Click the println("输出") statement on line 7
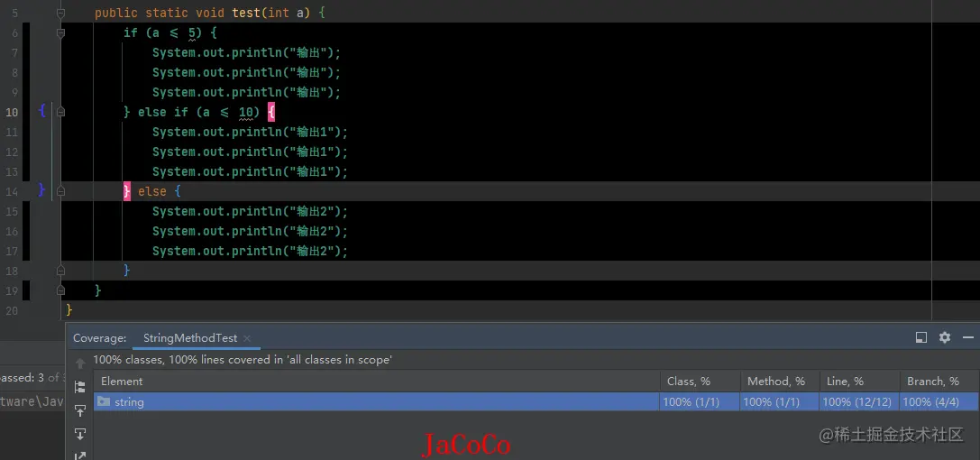This screenshot has width=980, height=460. [247, 52]
